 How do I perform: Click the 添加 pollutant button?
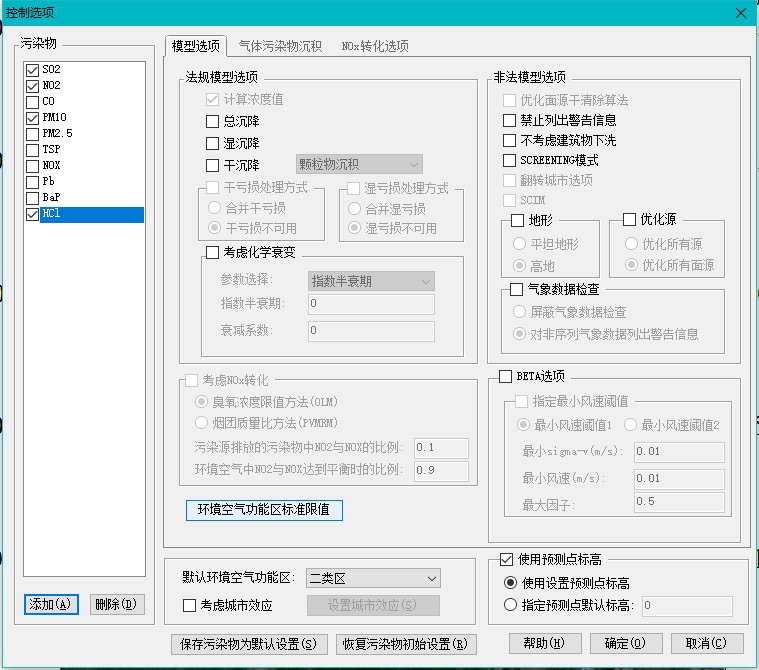[51, 604]
